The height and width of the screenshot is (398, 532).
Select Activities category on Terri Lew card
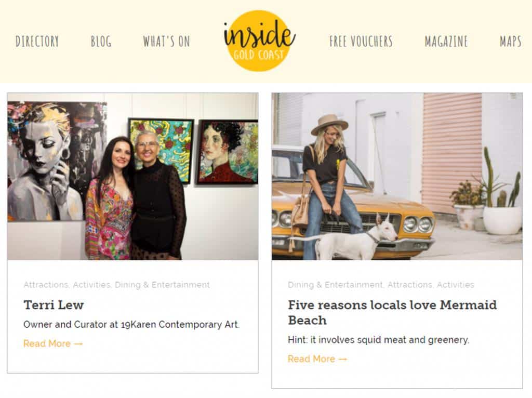pos(91,285)
